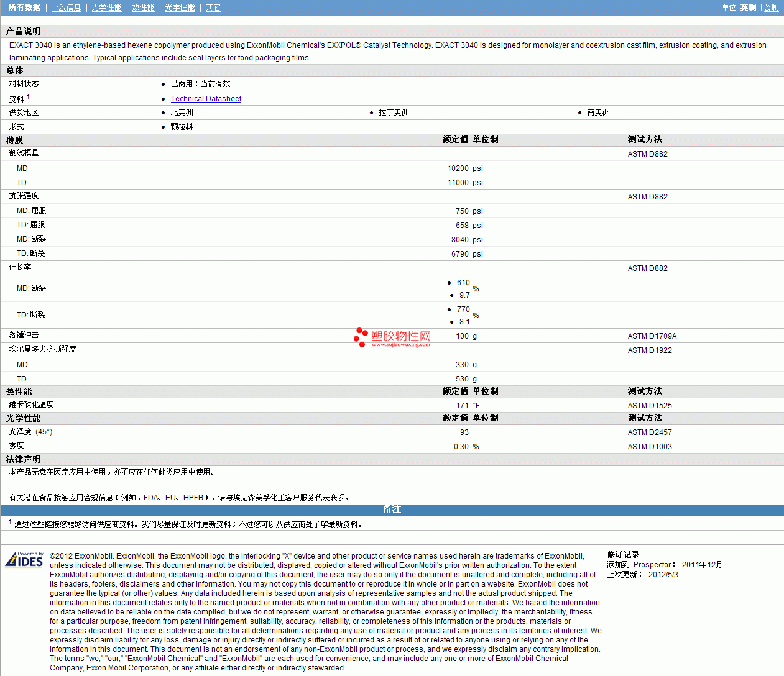
Task: Click the gloss value 93
Action: point(464,432)
